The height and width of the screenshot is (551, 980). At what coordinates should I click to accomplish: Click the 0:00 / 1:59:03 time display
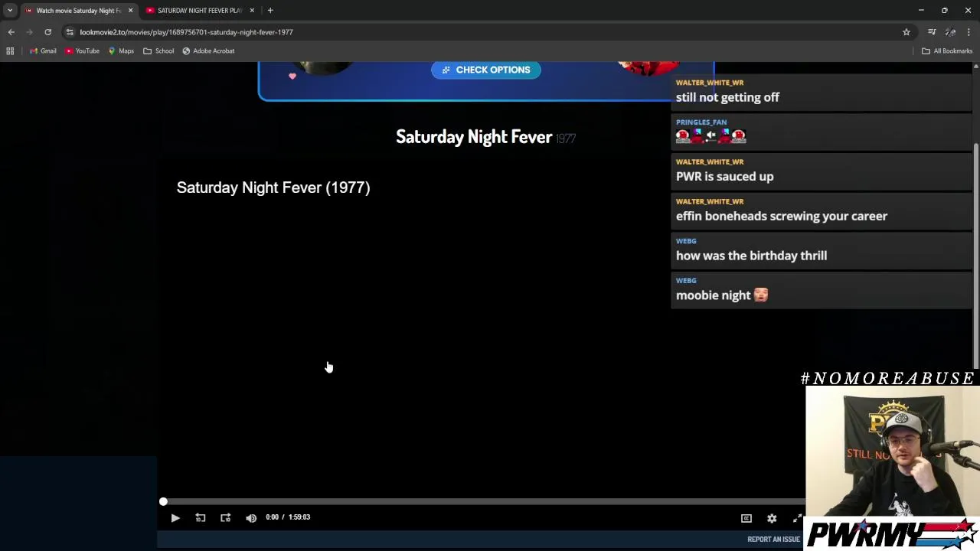(x=288, y=517)
